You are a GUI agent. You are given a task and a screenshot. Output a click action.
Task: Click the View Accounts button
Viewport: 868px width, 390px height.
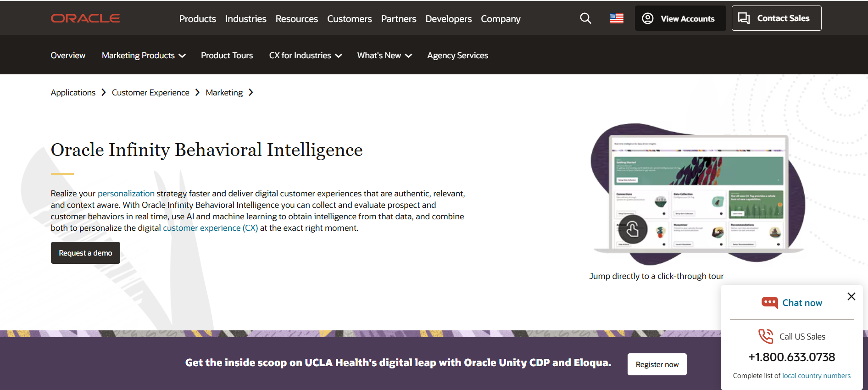(x=680, y=18)
